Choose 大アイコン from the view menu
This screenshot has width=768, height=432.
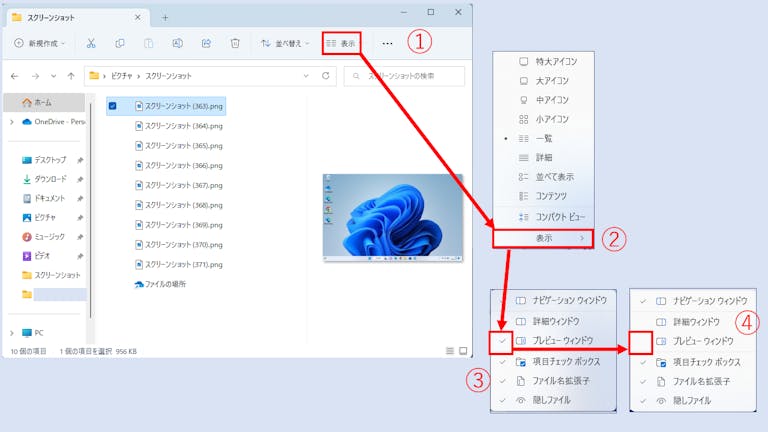pos(544,81)
